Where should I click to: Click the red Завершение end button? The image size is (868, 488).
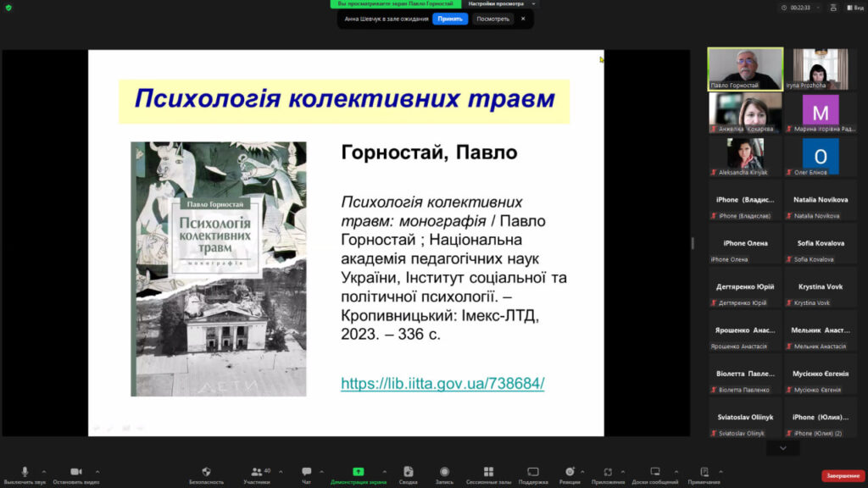843,475
